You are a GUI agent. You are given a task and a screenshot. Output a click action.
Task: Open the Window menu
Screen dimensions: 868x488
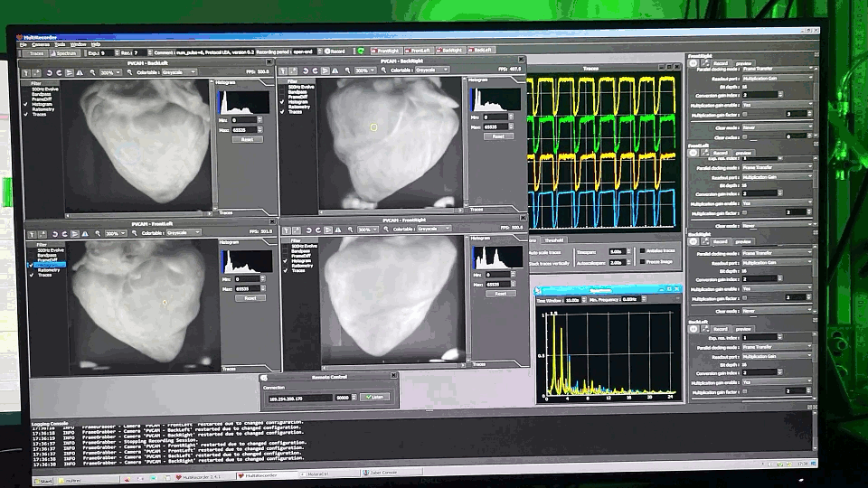point(78,45)
